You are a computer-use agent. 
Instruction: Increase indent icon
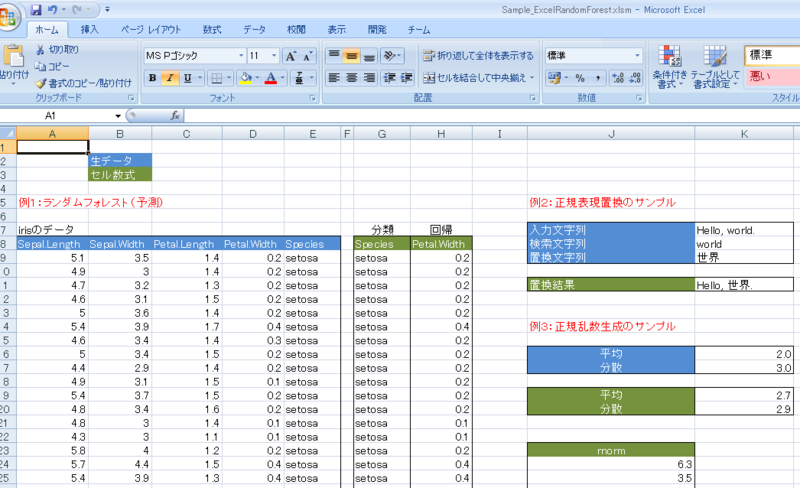coord(407,78)
